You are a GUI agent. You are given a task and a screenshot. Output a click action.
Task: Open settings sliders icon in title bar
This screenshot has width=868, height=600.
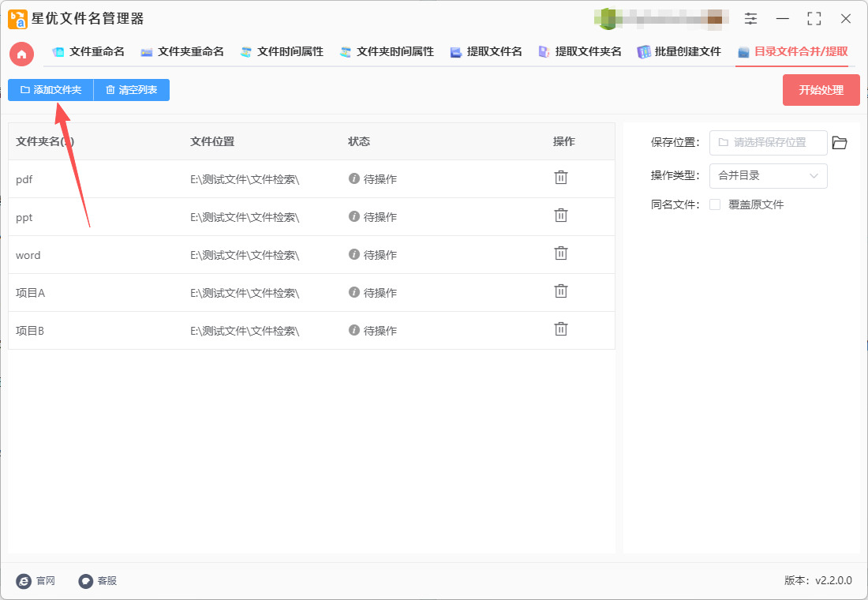point(750,18)
